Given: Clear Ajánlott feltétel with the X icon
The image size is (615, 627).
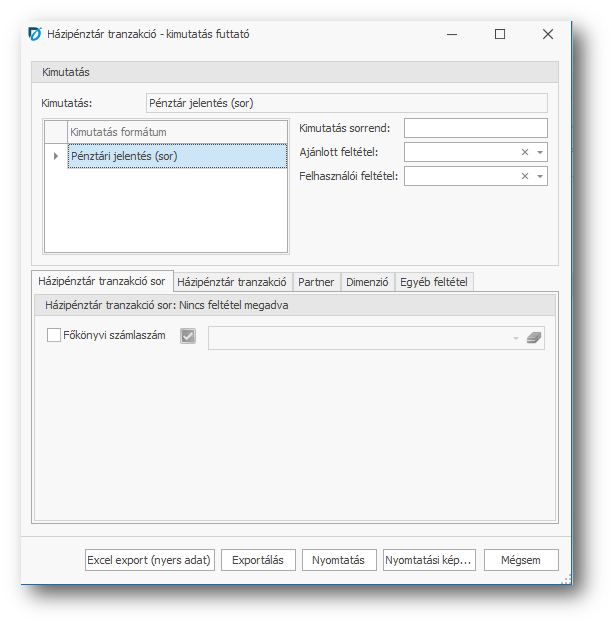Looking at the screenshot, I should pyautogui.click(x=525, y=152).
